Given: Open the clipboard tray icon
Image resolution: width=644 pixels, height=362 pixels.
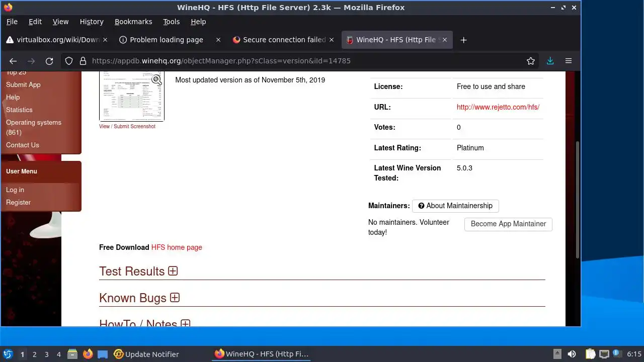Looking at the screenshot, I should 590,354.
